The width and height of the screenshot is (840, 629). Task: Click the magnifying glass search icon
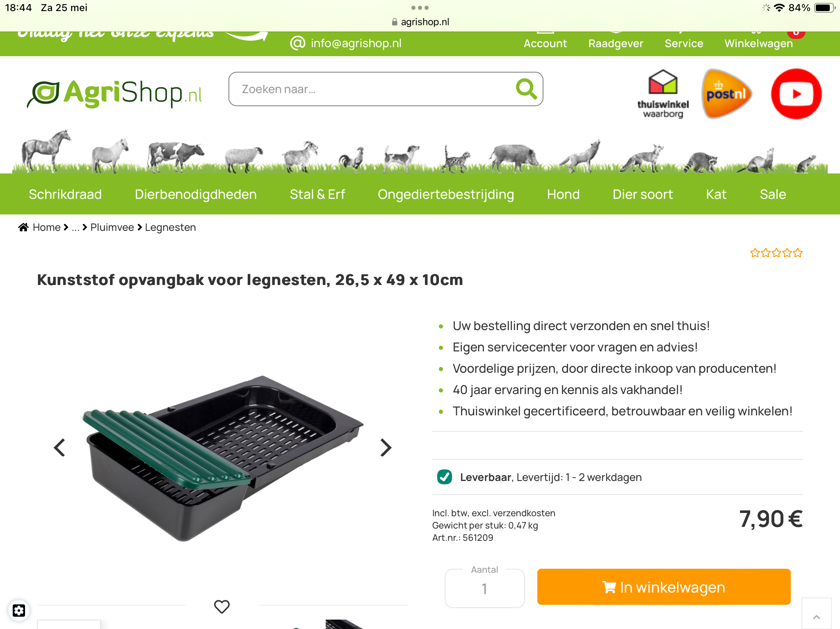point(527,89)
